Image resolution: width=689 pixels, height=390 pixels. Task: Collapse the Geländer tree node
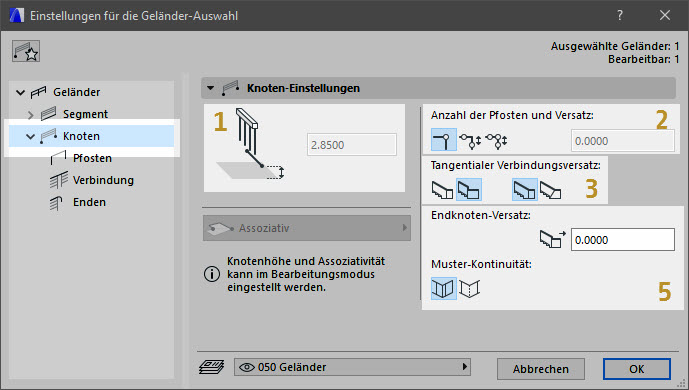pos(20,92)
